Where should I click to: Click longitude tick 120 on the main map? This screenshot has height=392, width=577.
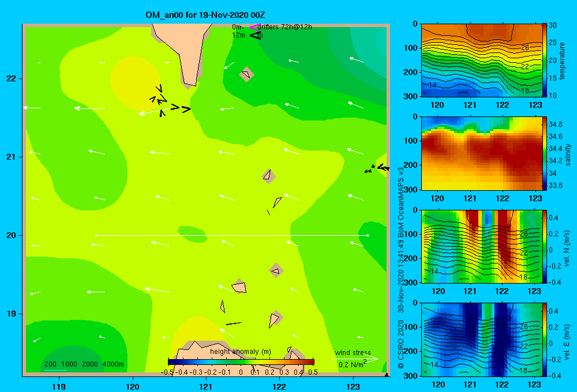pyautogui.click(x=133, y=386)
